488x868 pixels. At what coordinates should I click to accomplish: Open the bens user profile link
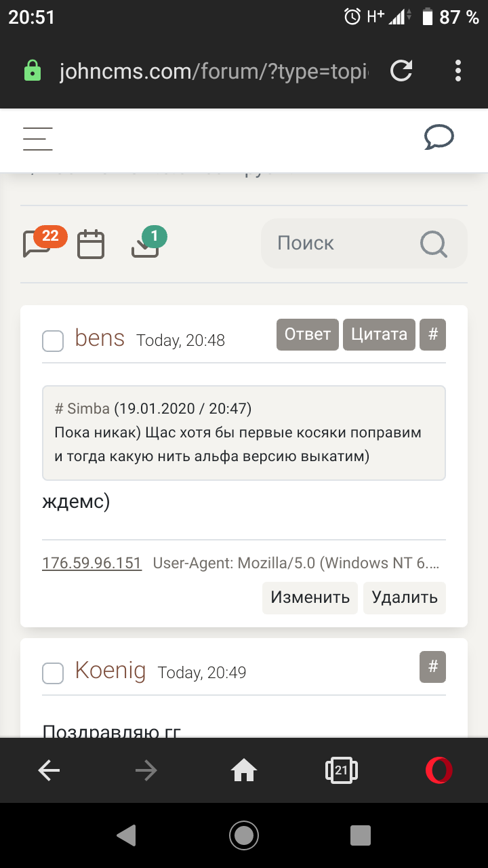coord(100,338)
